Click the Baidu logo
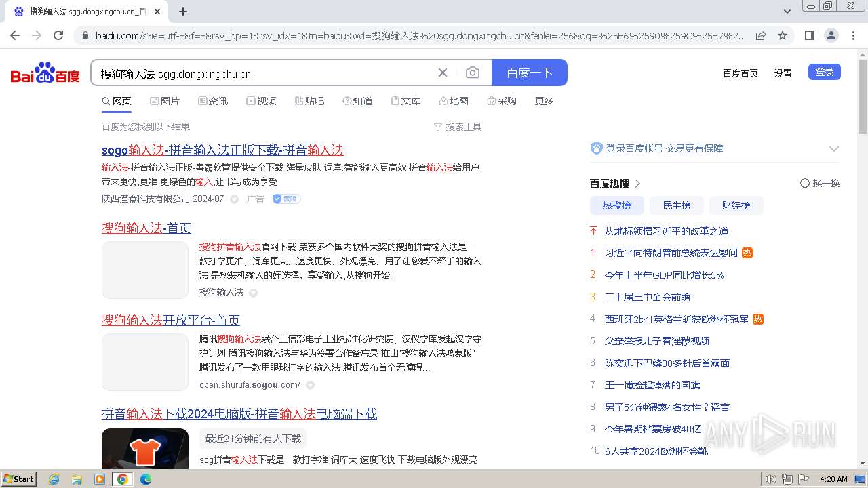 point(45,73)
